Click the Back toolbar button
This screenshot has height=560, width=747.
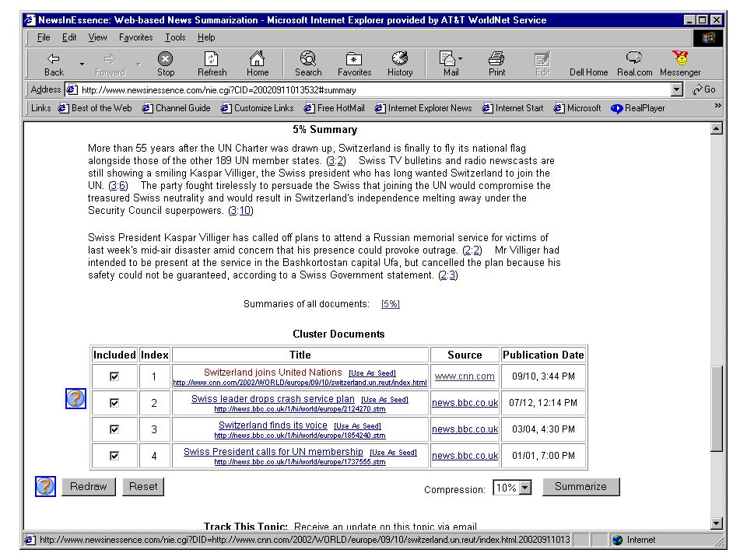[54, 64]
